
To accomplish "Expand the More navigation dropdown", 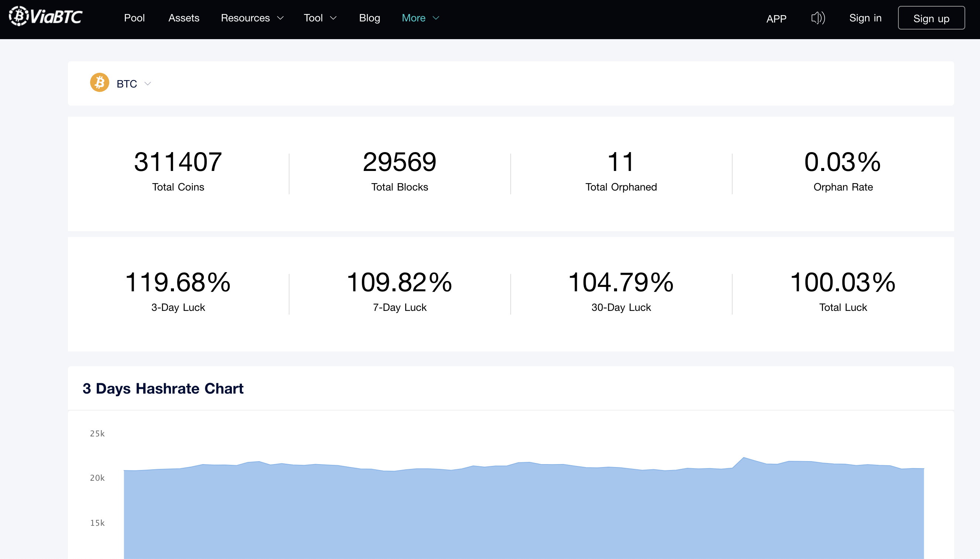I will pyautogui.click(x=420, y=18).
